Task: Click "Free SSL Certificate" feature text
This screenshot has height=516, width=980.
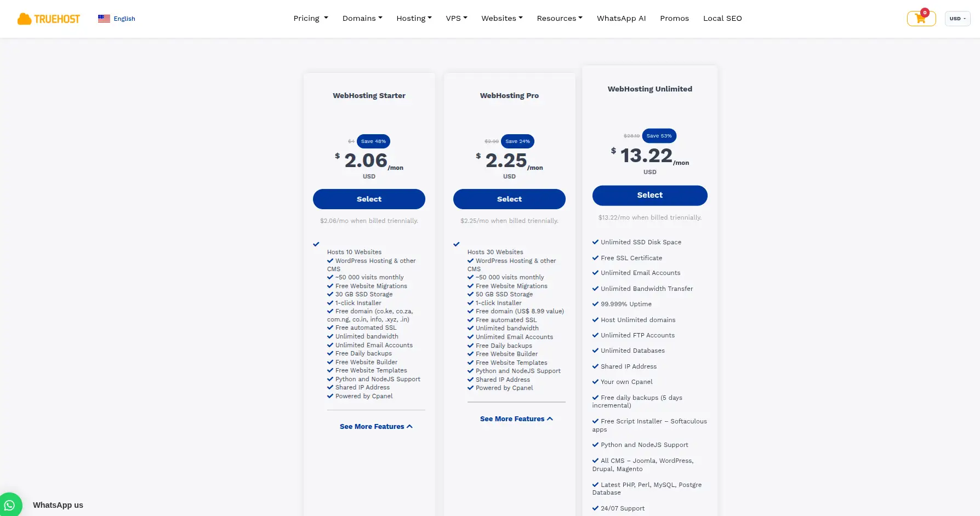Action: [x=631, y=258]
